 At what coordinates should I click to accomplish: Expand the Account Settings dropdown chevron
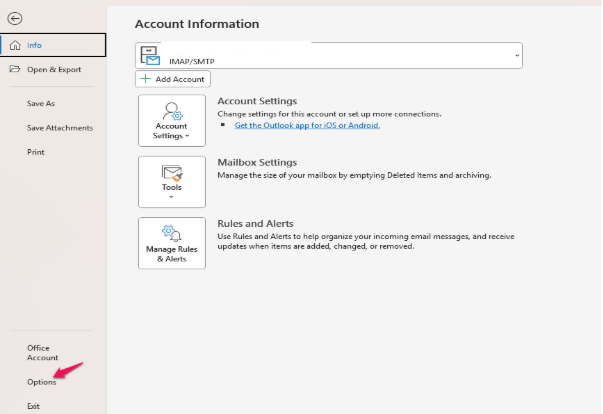(187, 136)
